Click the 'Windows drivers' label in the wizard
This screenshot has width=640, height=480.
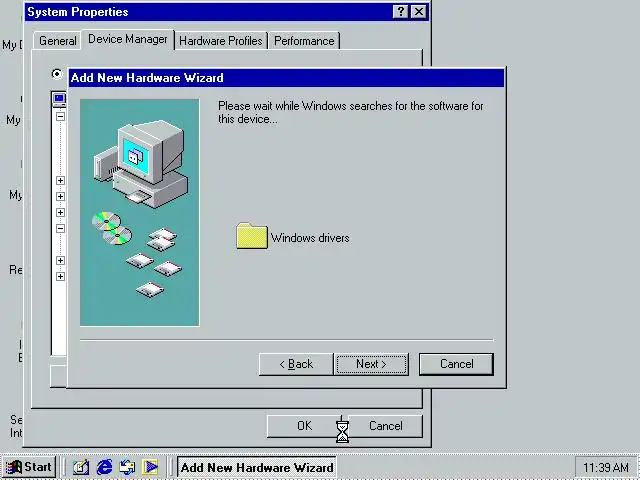310,238
